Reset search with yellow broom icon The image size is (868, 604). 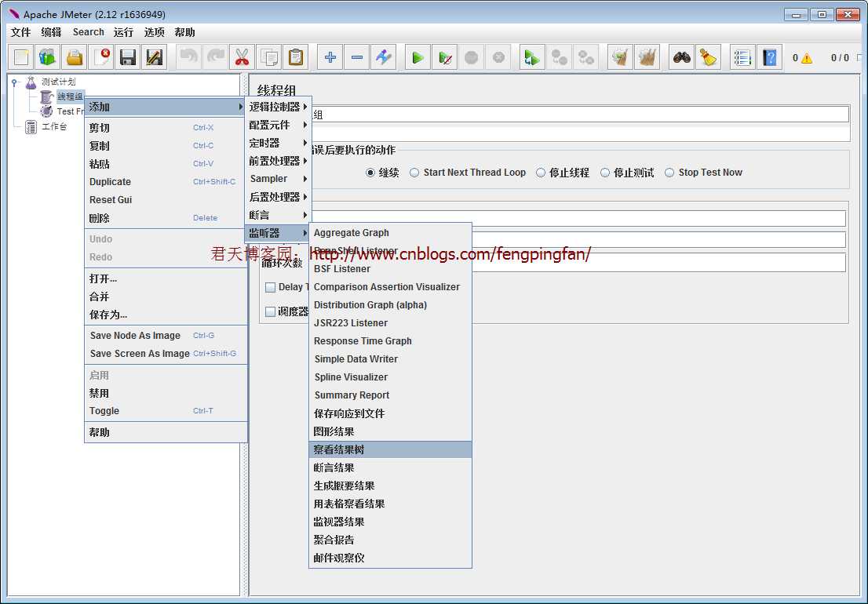pos(708,57)
